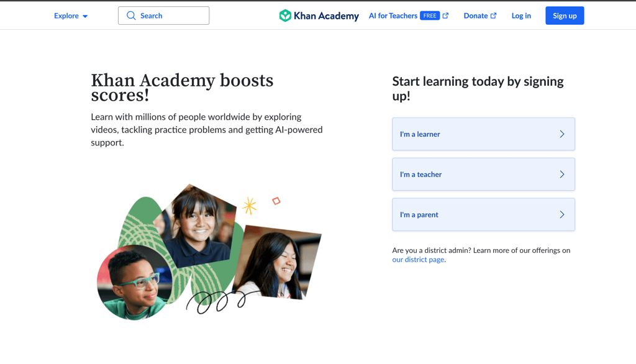
Task: Click the Explore dropdown caret arrow
Action: pos(84,16)
